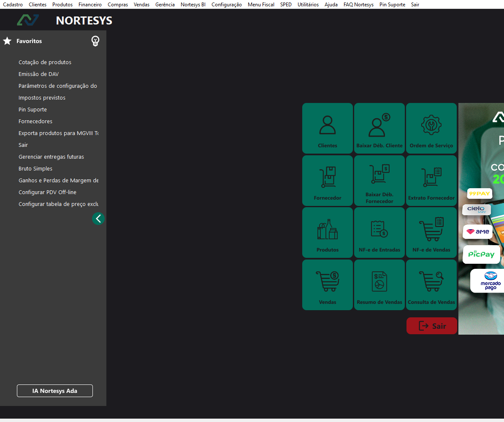Viewport: 504px width, 422px height.
Task: Click the star icon next to Favoritos
Action: [x=7, y=41]
